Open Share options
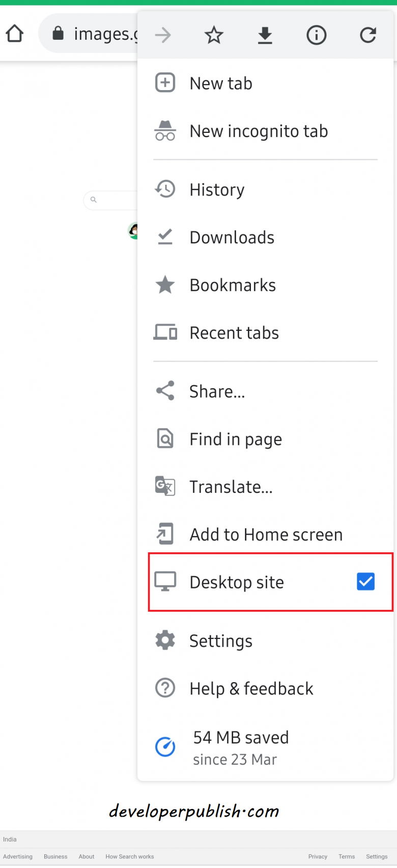 217,391
